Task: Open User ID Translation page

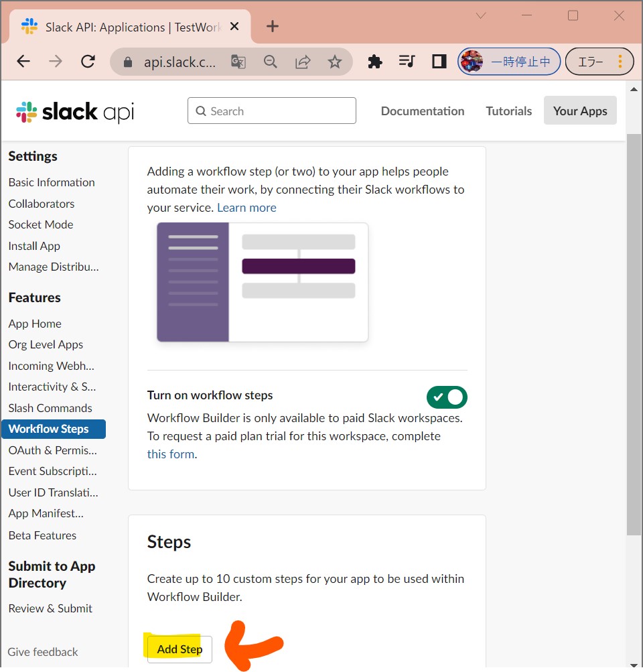Action: (53, 492)
